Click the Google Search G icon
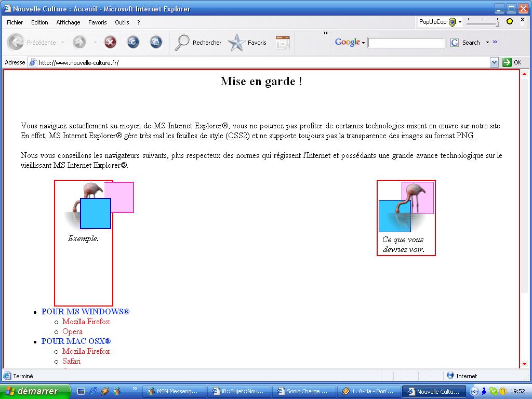The width and height of the screenshot is (532, 399). tap(454, 43)
